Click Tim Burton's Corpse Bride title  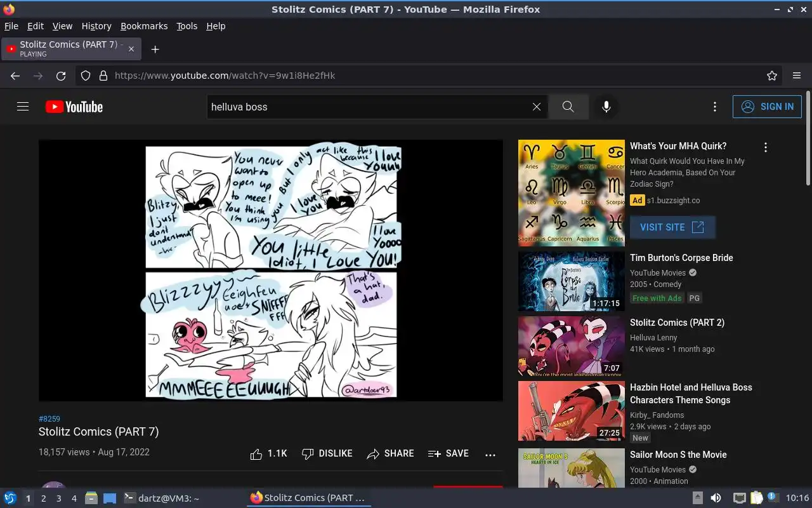click(x=681, y=258)
